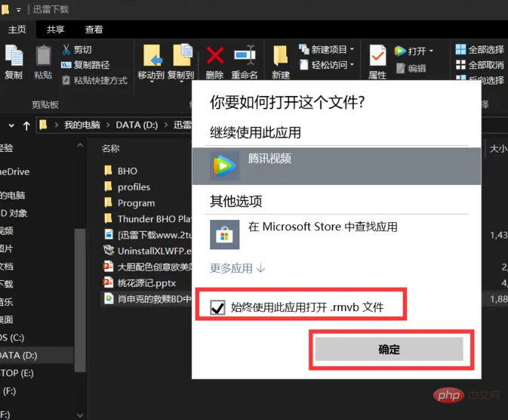Click DATA (D:) in the address path

coord(137,125)
